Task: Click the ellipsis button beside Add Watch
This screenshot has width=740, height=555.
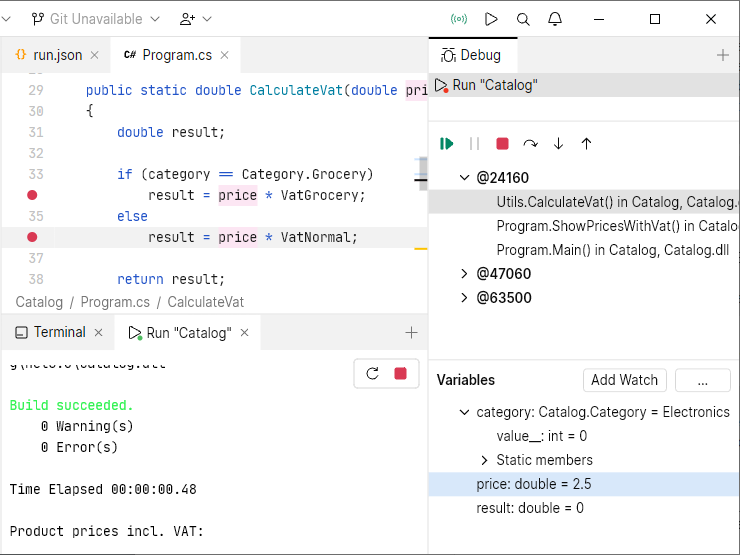Action: pos(702,380)
